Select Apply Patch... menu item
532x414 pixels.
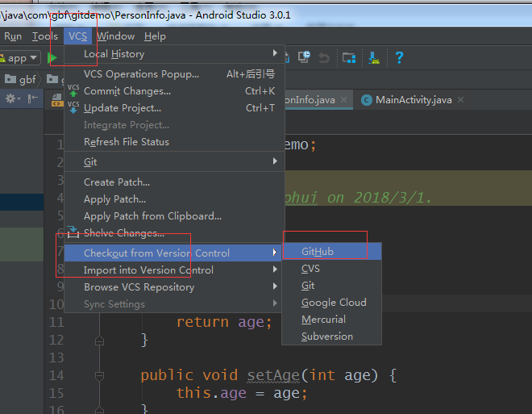click(174, 199)
